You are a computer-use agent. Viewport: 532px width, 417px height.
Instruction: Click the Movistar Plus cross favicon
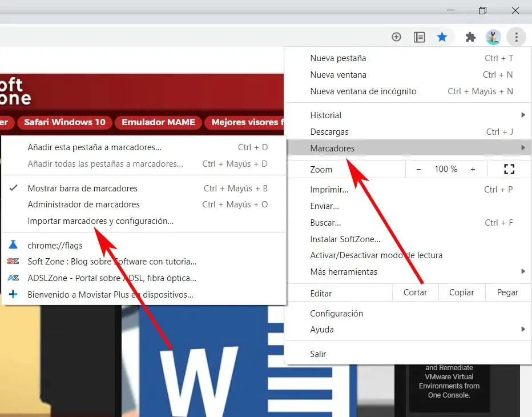pyautogui.click(x=13, y=294)
